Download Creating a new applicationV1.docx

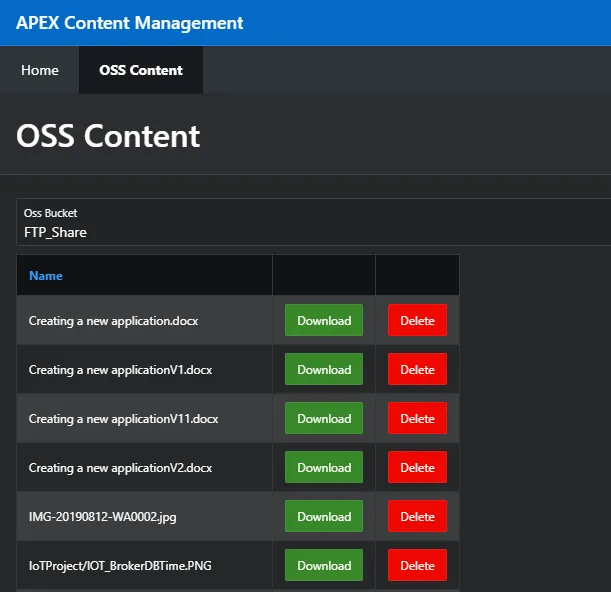(x=324, y=369)
